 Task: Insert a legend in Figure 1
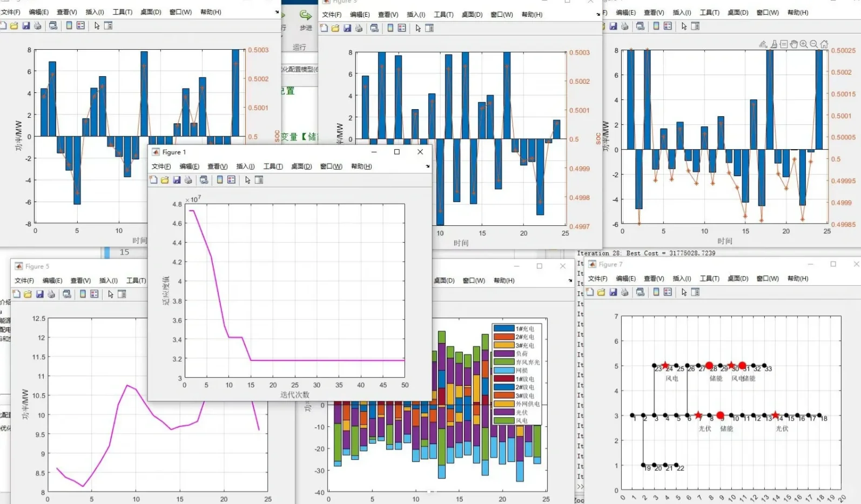[x=231, y=180]
